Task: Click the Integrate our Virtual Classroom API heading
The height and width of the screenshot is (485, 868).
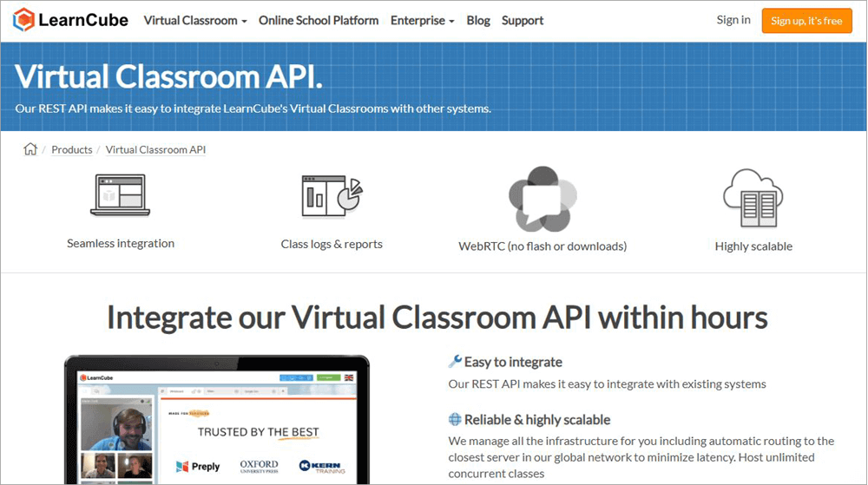Action: pos(437,318)
